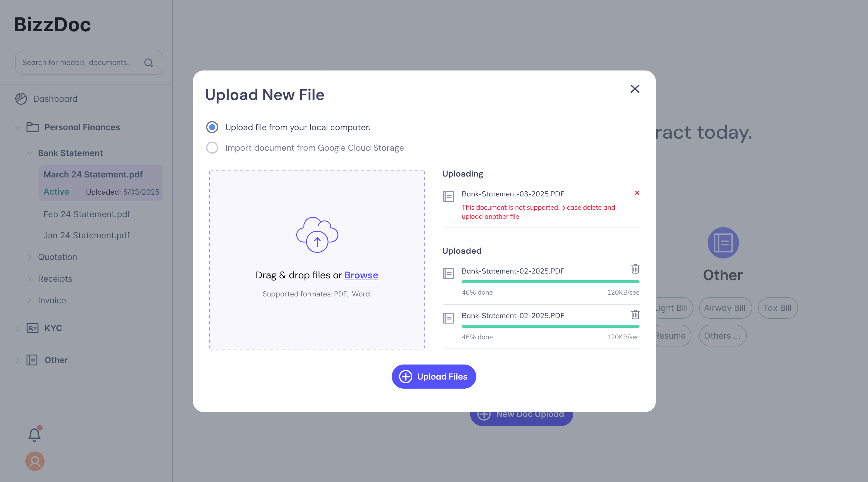The image size is (868, 482).
Task: Click the Browse link
Action: point(361,275)
